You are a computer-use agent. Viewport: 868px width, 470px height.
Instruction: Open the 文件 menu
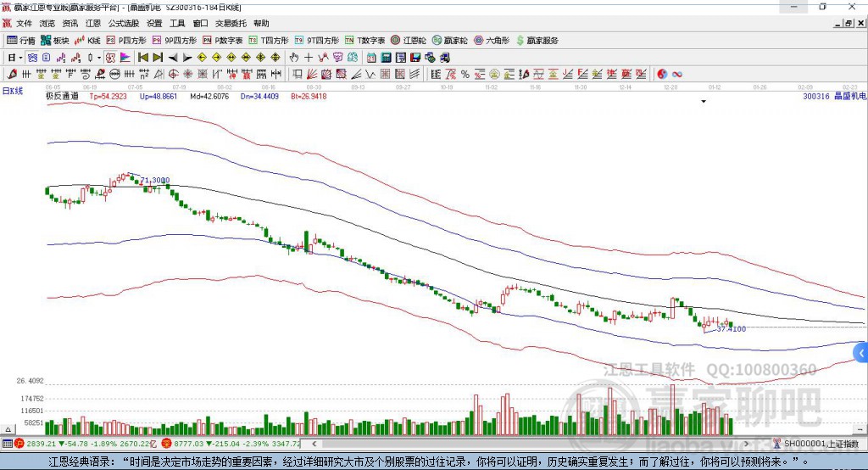24,23
